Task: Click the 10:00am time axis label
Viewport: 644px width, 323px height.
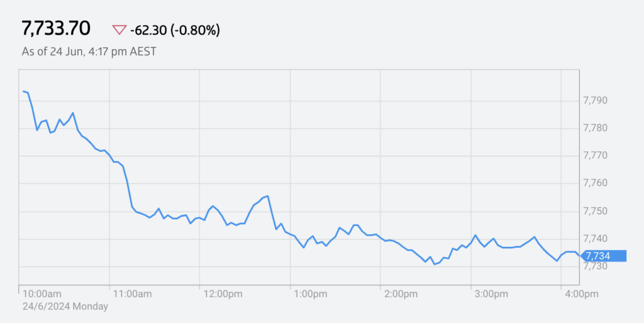Action: pos(42,294)
